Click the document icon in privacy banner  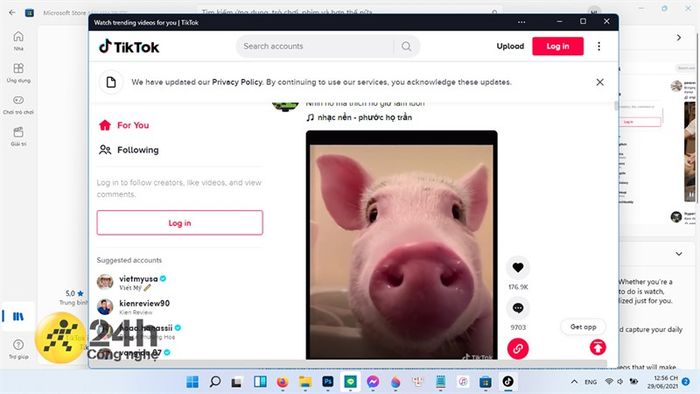111,82
